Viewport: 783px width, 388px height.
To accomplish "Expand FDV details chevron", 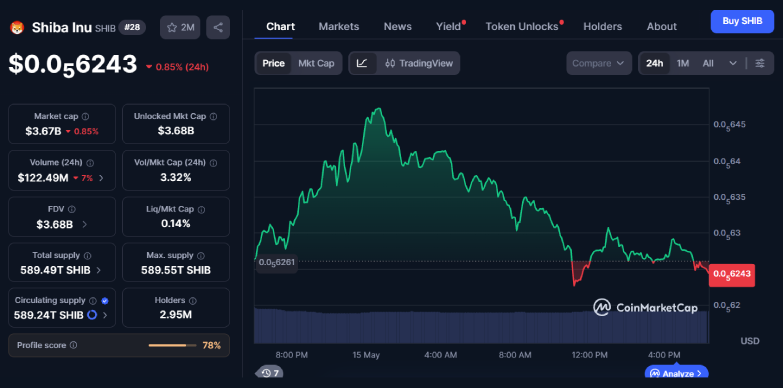I will (x=84, y=225).
